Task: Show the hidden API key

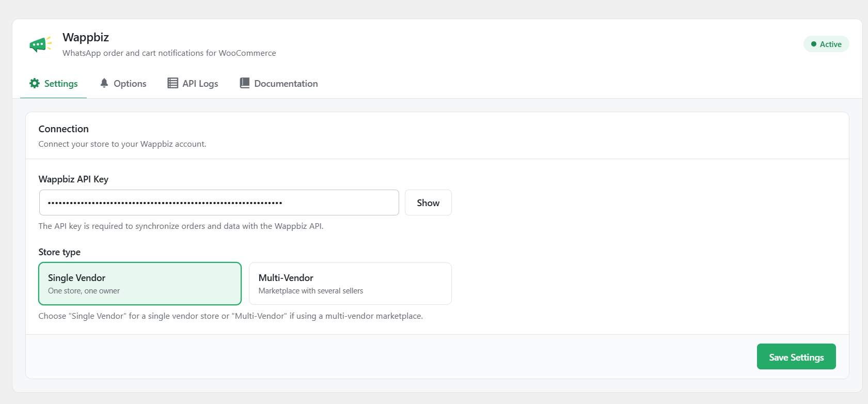Action: [428, 203]
